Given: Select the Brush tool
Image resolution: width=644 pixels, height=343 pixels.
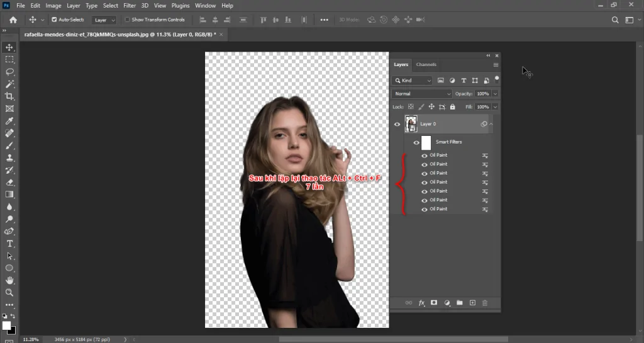Looking at the screenshot, I should (9, 145).
